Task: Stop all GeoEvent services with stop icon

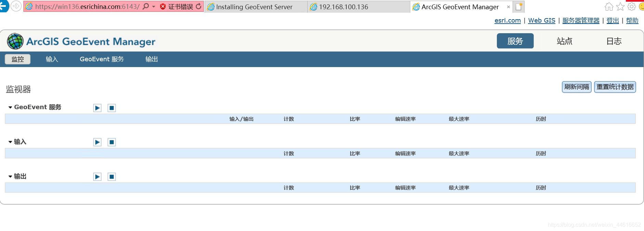Action: click(x=112, y=108)
